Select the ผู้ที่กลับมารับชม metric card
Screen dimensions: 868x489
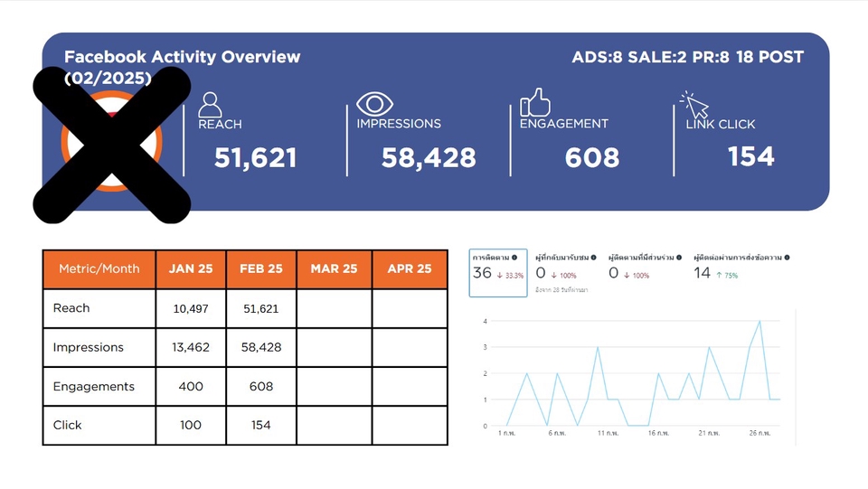tap(566, 273)
